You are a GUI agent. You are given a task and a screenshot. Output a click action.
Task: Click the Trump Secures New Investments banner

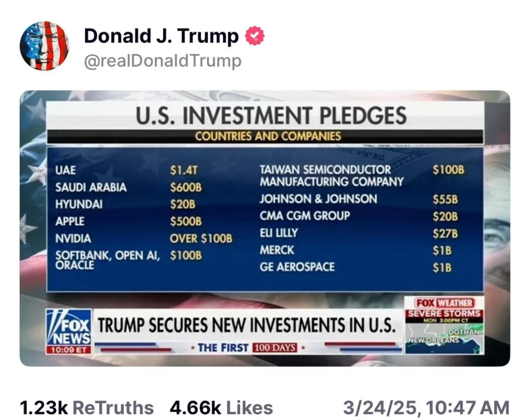click(247, 325)
